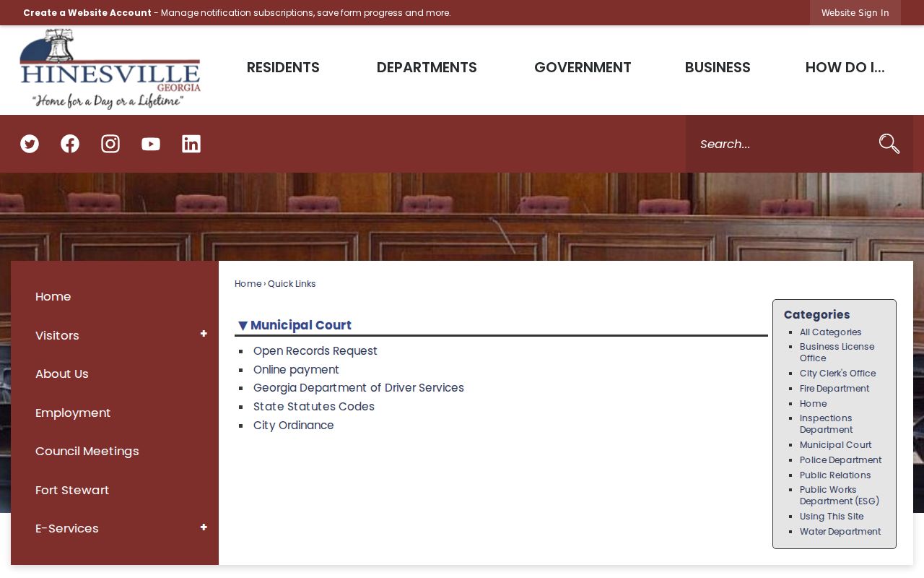Open the City Ordinance link
The image size is (924, 578).
click(294, 426)
